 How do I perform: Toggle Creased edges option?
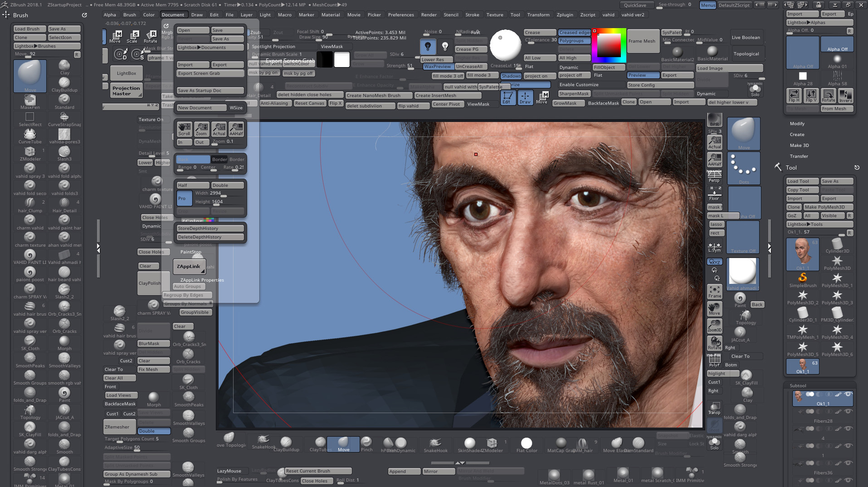click(x=575, y=33)
